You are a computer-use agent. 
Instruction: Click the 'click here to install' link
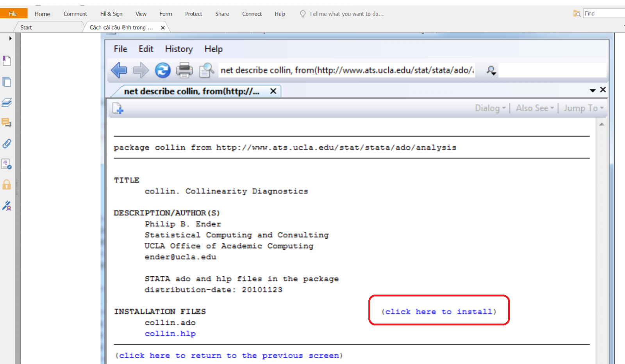[439, 312]
